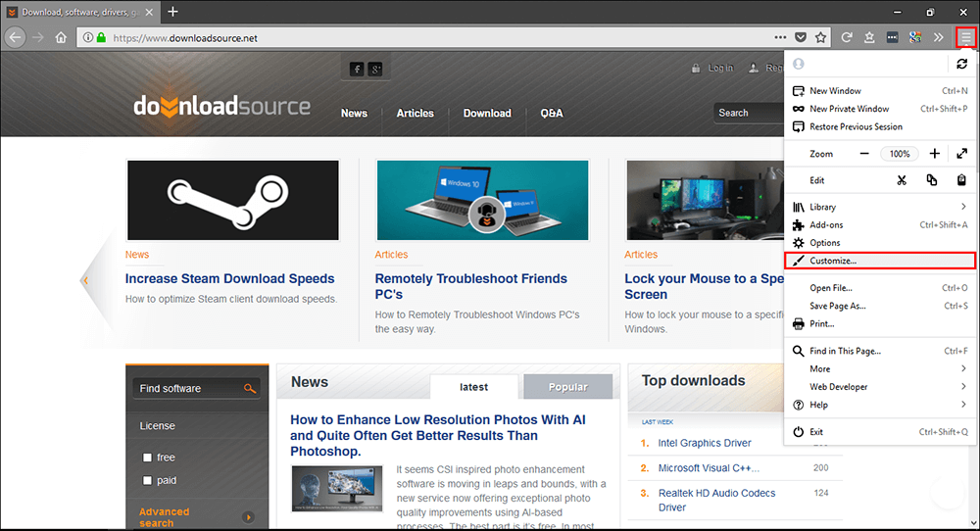Reset zoom via 100% button
Viewport: 980px width, 531px height.
900,154
